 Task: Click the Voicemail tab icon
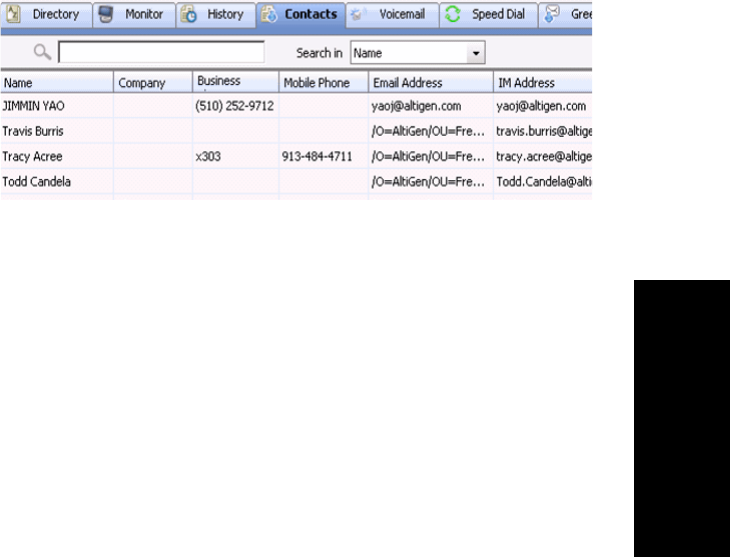(x=357, y=14)
